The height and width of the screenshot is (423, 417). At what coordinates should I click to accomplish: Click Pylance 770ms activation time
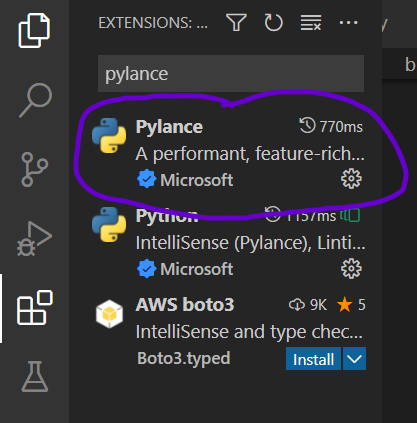click(x=331, y=127)
